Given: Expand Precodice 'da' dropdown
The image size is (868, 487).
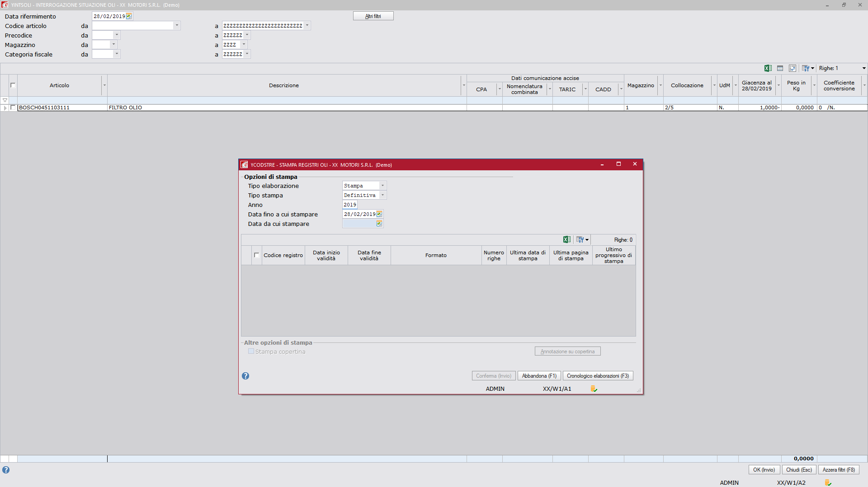Looking at the screenshot, I should click(117, 35).
